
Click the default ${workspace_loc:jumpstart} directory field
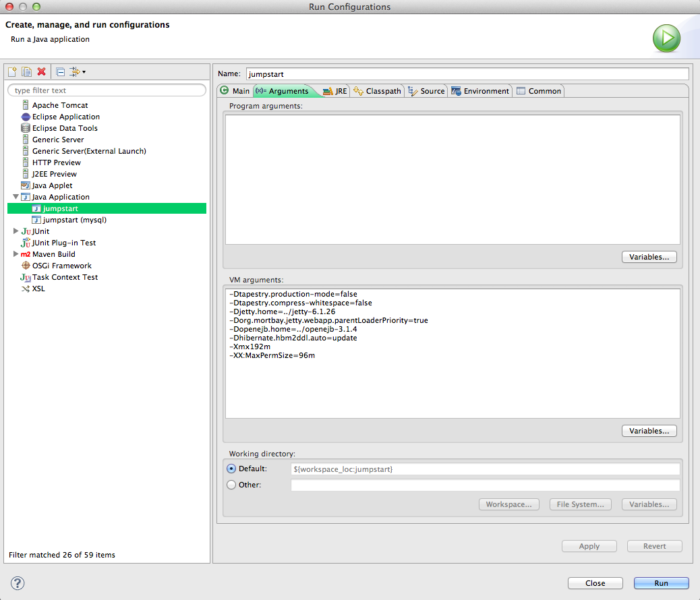point(486,469)
